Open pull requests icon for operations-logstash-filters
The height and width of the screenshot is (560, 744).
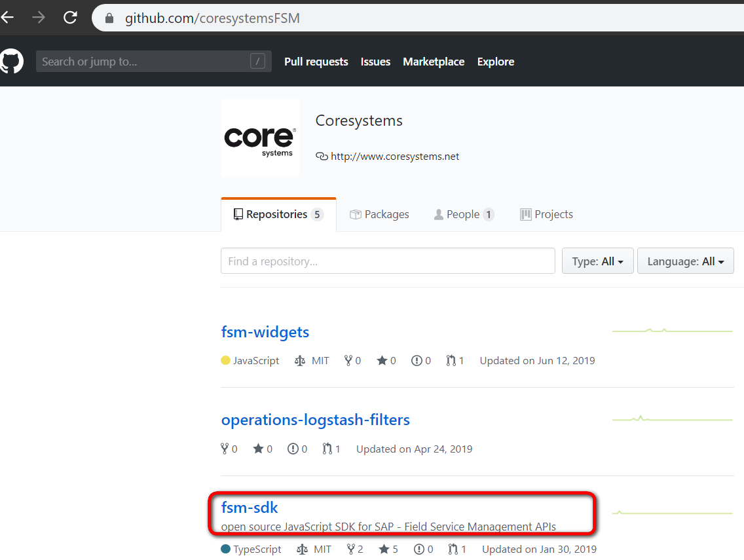point(327,449)
